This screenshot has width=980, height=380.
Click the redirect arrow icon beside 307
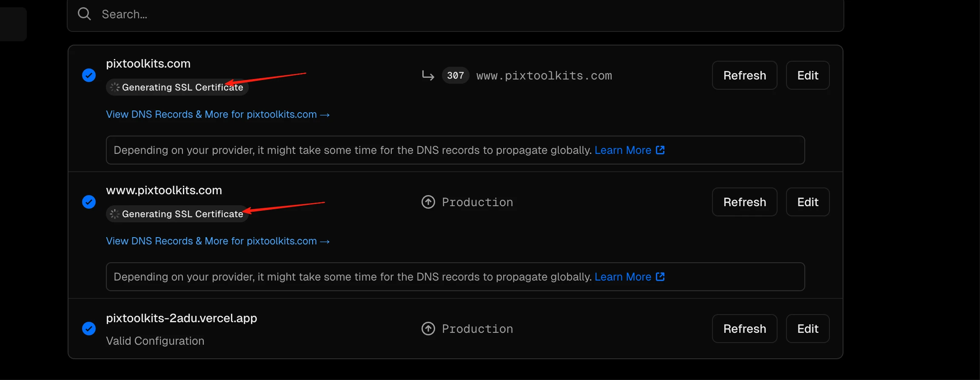[x=428, y=76]
